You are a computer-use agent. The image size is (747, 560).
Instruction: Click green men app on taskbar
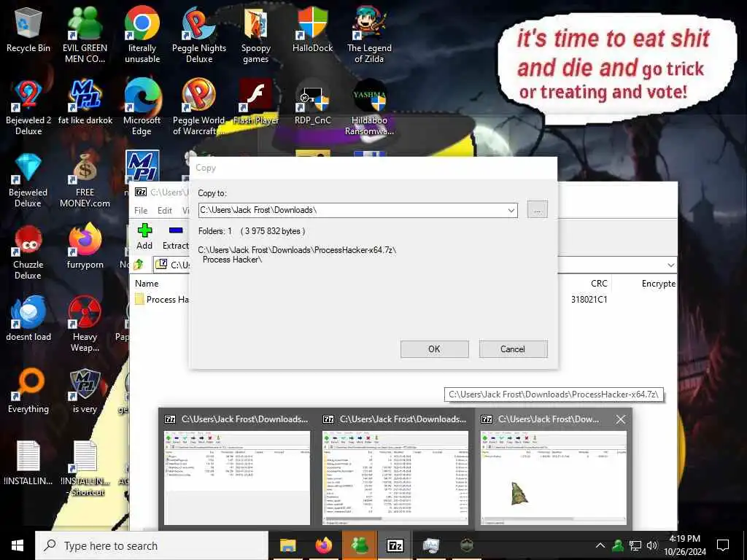pyautogui.click(x=360, y=545)
